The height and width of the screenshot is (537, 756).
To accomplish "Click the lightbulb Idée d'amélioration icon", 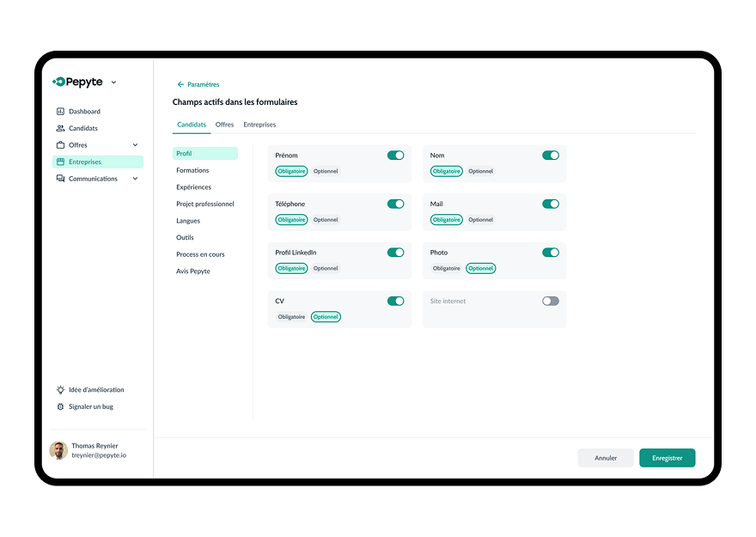I will [x=60, y=390].
